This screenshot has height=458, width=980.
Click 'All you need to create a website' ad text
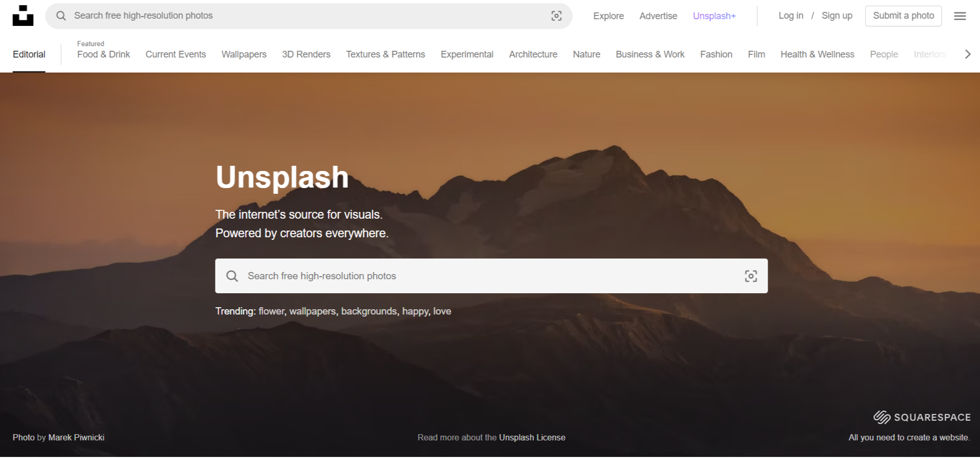point(909,437)
